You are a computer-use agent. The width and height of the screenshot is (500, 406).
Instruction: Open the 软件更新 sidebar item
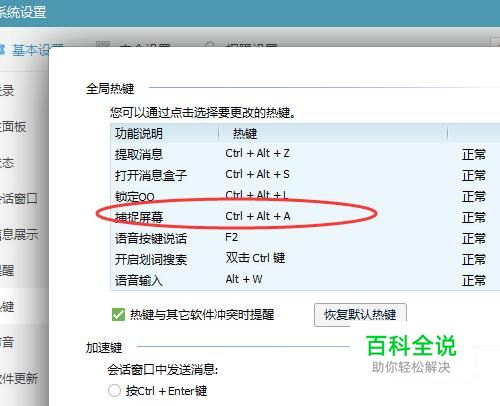coord(19,378)
